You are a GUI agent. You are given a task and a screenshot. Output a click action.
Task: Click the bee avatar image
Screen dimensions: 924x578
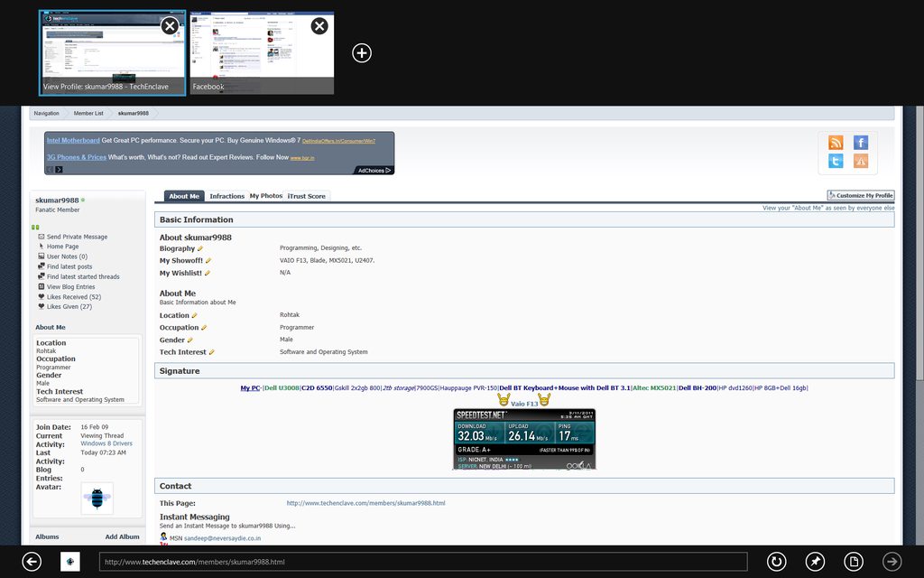coord(97,499)
